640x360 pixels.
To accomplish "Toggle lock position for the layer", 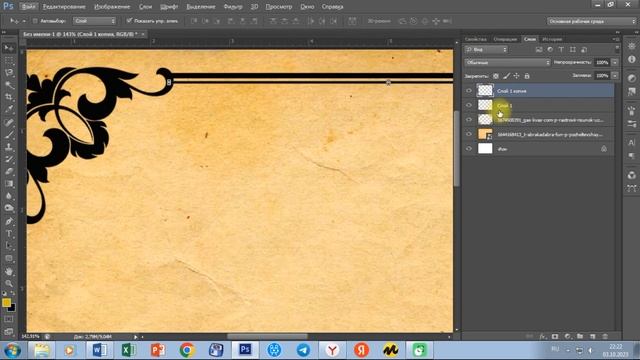I will [516, 76].
